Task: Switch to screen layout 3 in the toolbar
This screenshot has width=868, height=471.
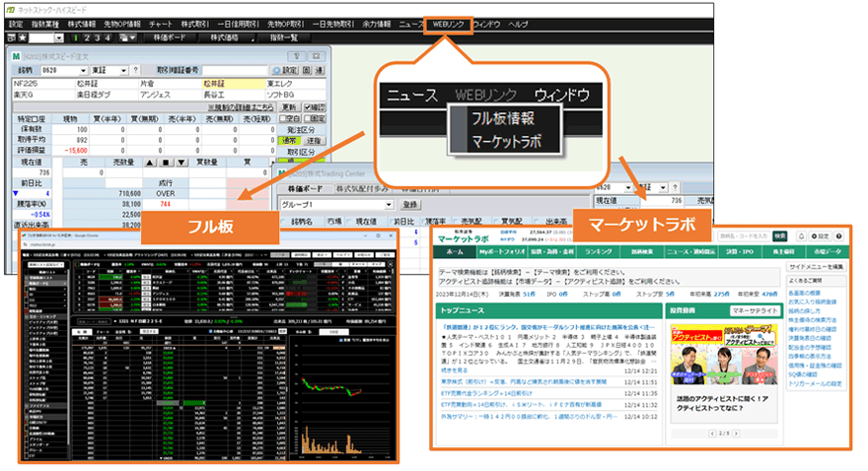Action: (x=97, y=37)
